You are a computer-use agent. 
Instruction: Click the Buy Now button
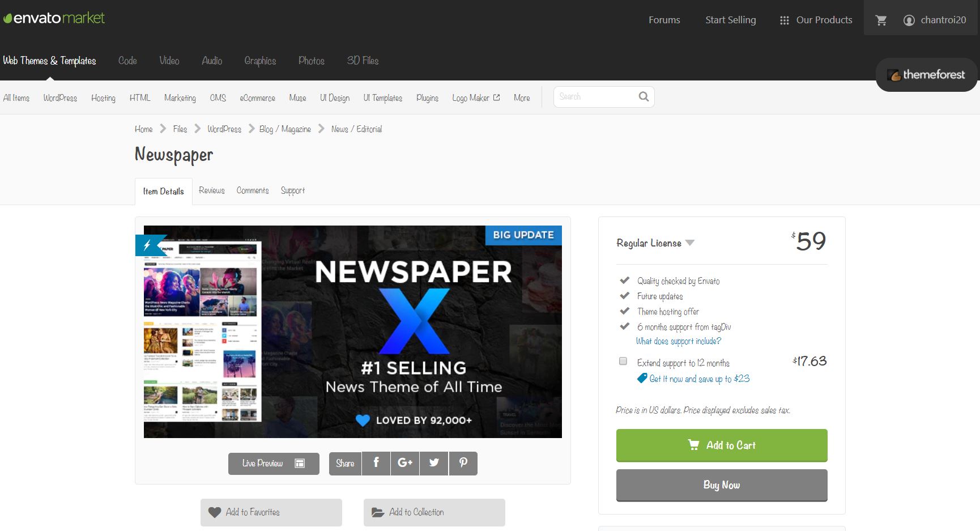click(722, 485)
